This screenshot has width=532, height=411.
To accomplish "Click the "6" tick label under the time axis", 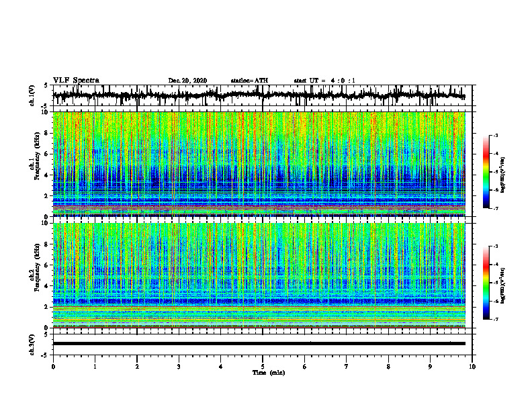I will pyautogui.click(x=305, y=367).
